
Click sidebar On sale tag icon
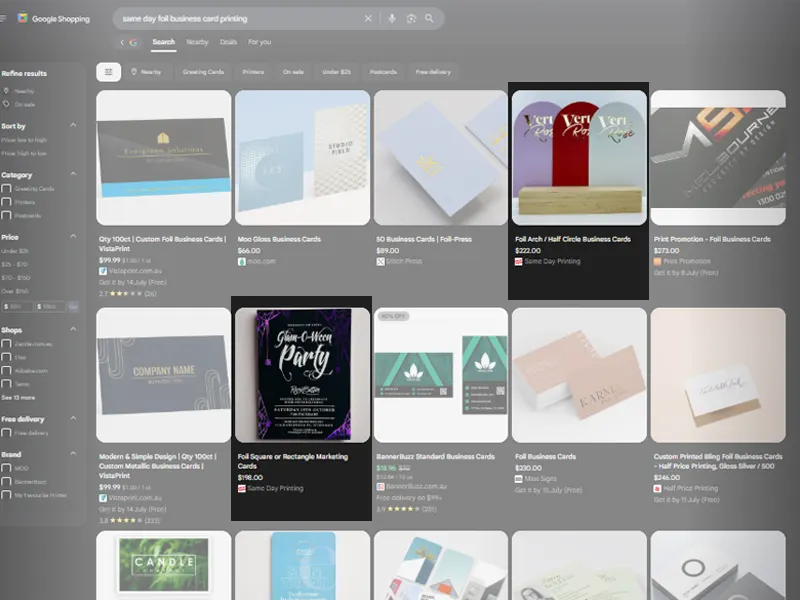click(x=6, y=104)
